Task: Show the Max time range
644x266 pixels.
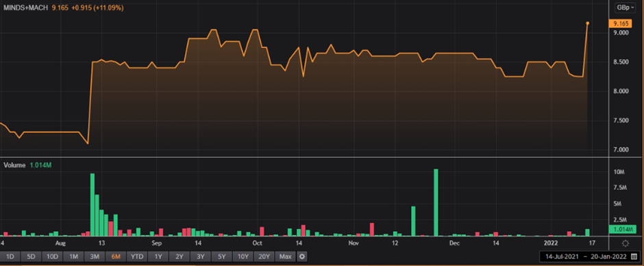Action: [x=285, y=256]
